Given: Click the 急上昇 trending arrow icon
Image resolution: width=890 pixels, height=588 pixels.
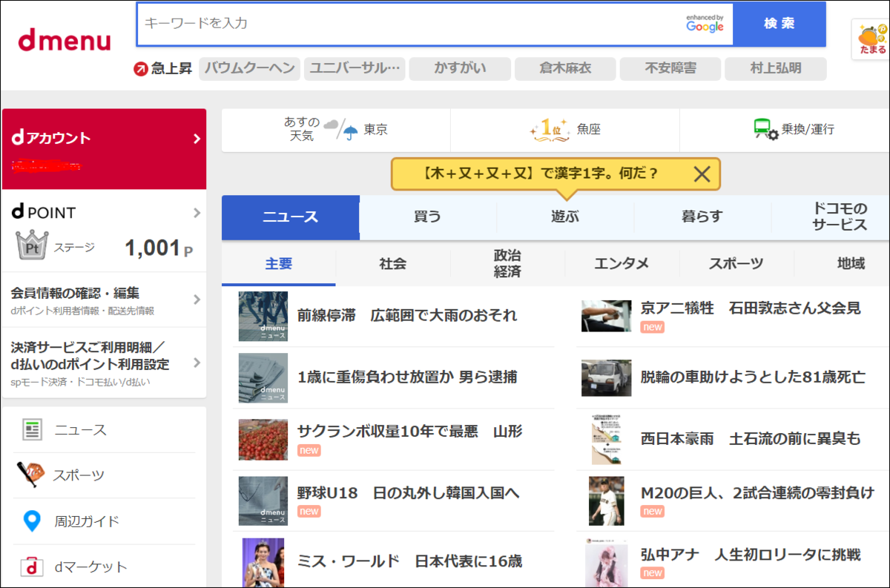Looking at the screenshot, I should point(141,69).
